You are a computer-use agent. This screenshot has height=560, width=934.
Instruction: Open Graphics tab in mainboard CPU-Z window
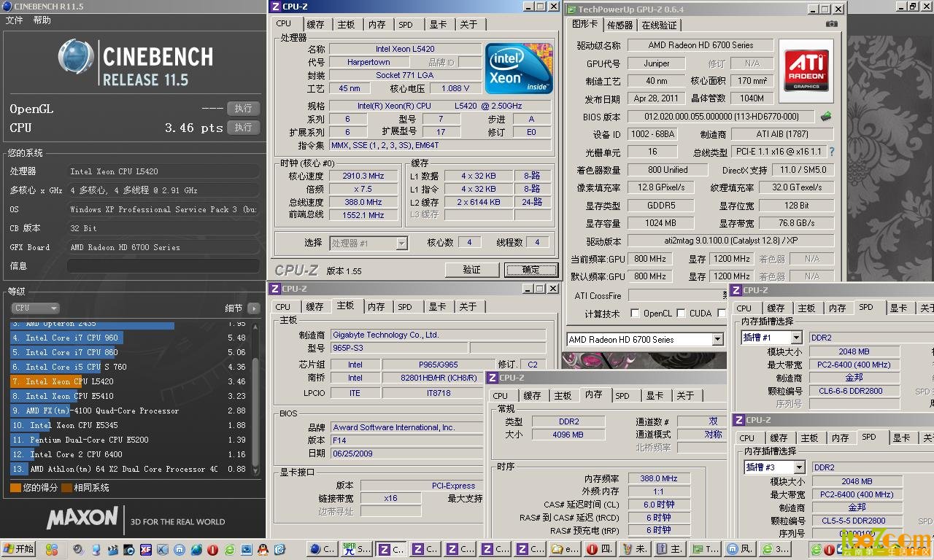click(x=436, y=307)
